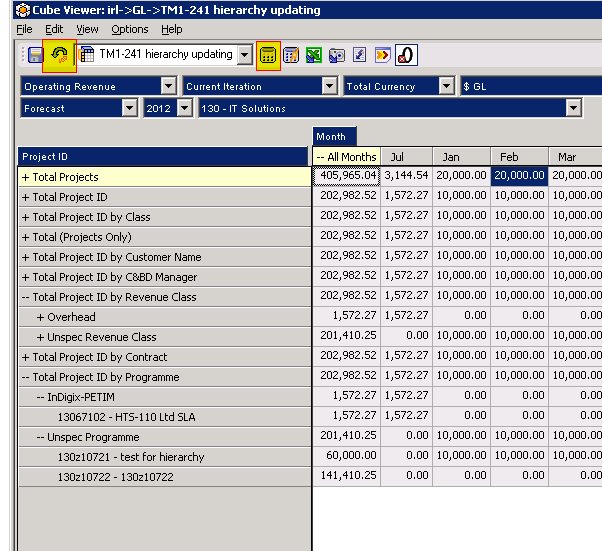This screenshot has width=602, height=551.
Task: Expand Total Project ID by C&BD Manager
Action: 25,277
